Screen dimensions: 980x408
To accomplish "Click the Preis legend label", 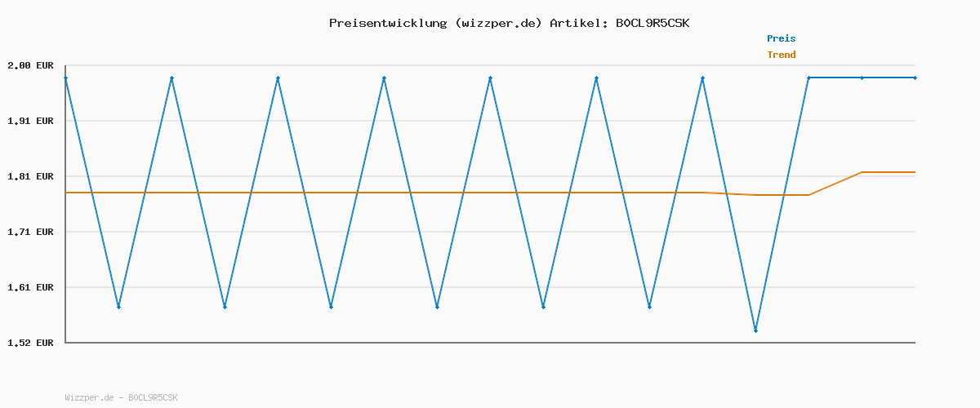I will (781, 38).
